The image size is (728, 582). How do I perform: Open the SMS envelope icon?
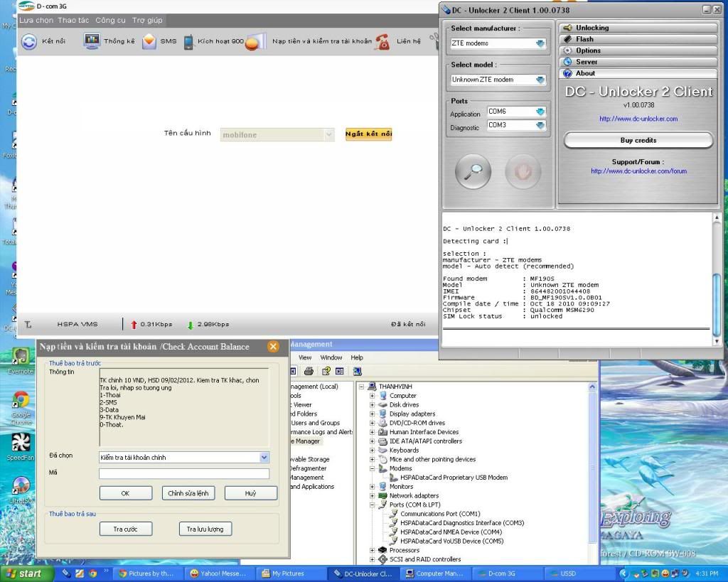tap(149, 41)
